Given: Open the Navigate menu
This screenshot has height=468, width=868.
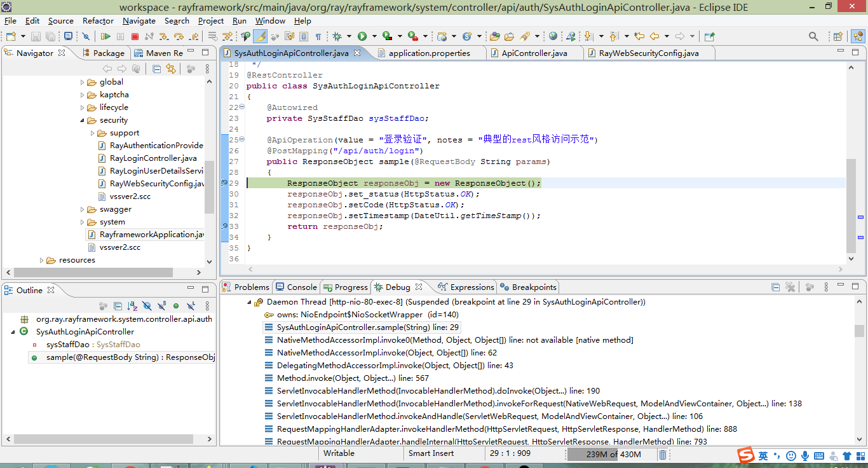Looking at the screenshot, I should 139,20.
